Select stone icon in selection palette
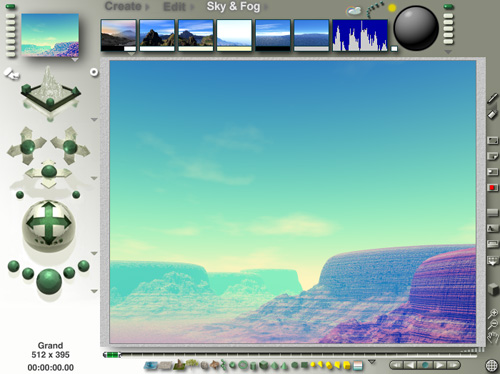500x374 pixels. click(204, 366)
